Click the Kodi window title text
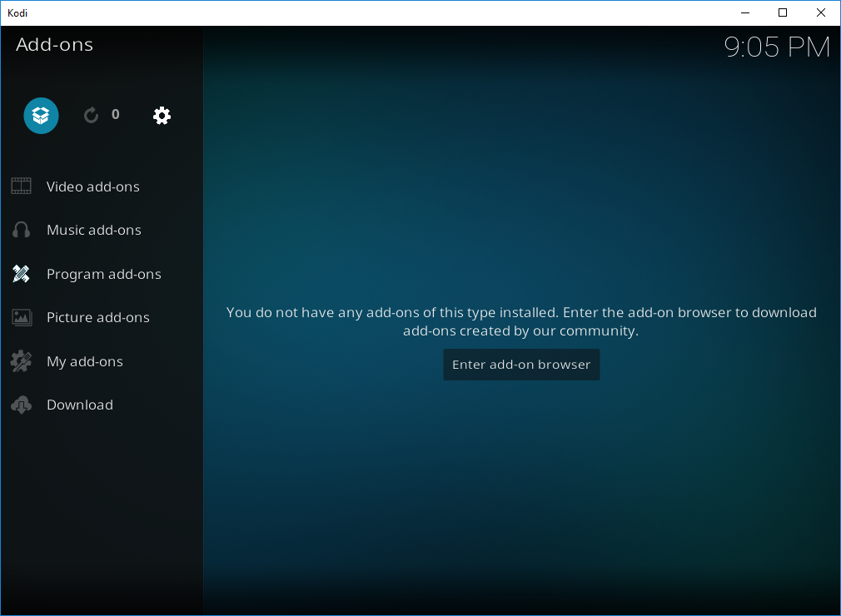This screenshot has height=616, width=841. click(x=17, y=12)
